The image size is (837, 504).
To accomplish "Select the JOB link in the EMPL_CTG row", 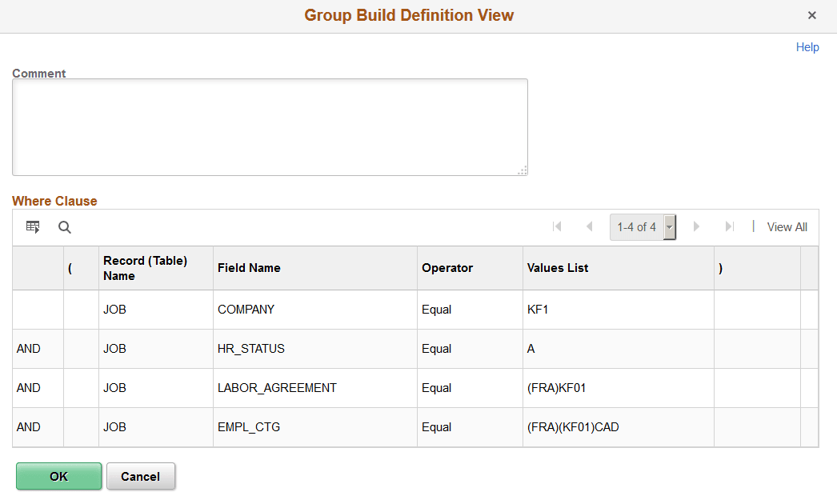I will (114, 427).
